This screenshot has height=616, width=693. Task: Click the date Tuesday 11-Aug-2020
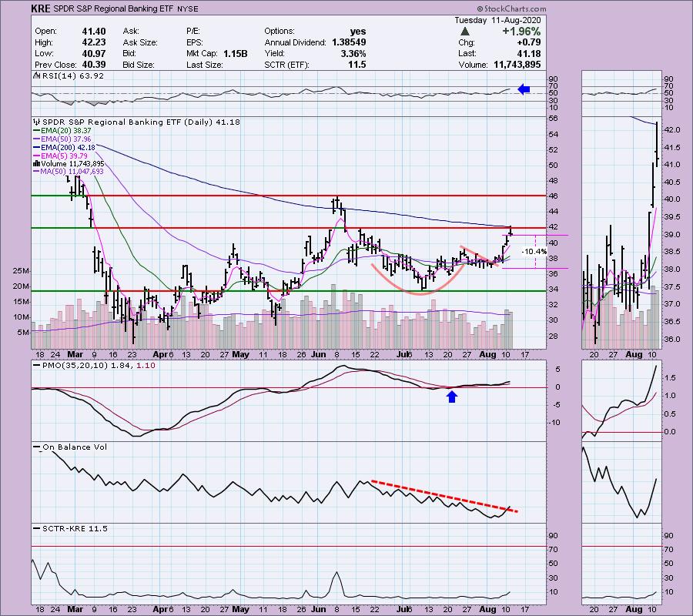497,20
